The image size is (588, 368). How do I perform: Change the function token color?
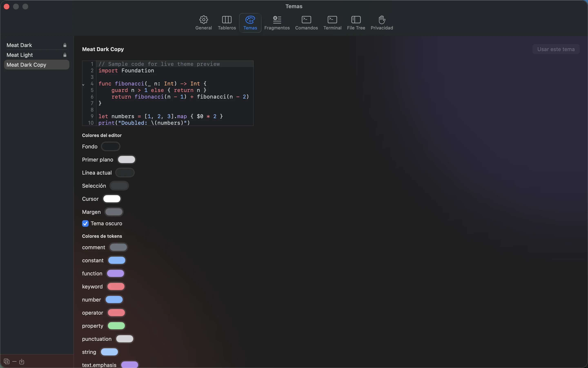[116, 274]
